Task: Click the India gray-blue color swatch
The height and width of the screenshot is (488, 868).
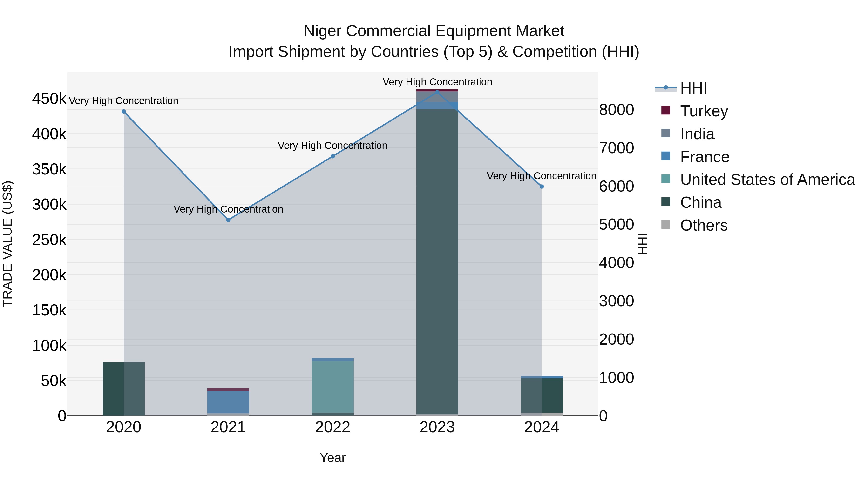Action: (666, 133)
